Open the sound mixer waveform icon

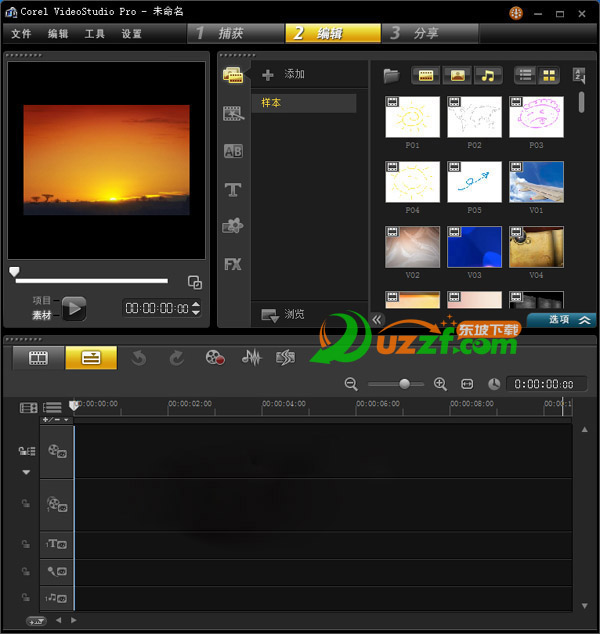pos(252,357)
